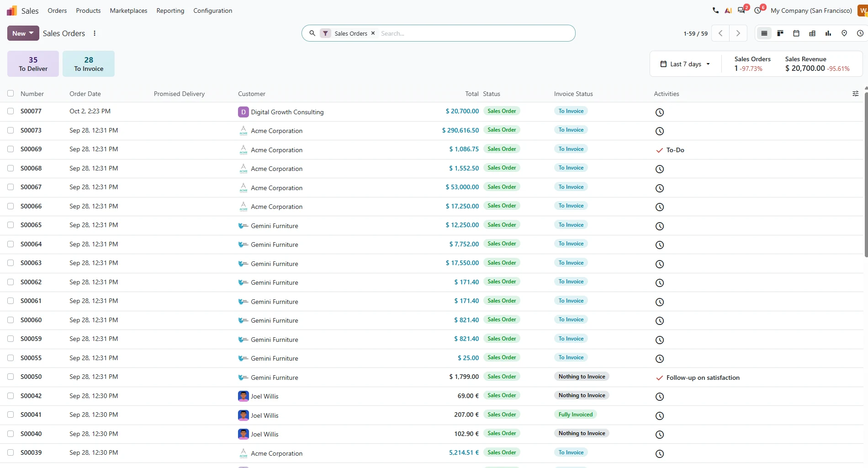This screenshot has width=868, height=468.
Task: Remove the Sales Orders filter facet
Action: click(373, 33)
